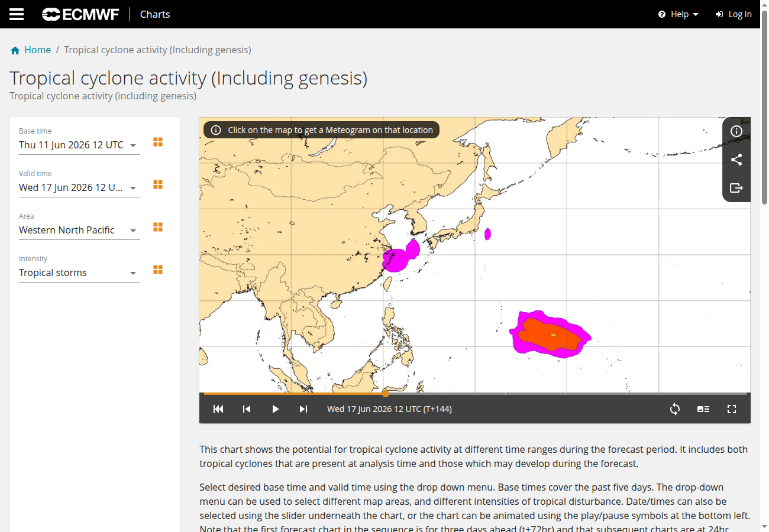Screen dimensions: 769x532
Task: Toggle the chart legend display
Action: point(703,409)
